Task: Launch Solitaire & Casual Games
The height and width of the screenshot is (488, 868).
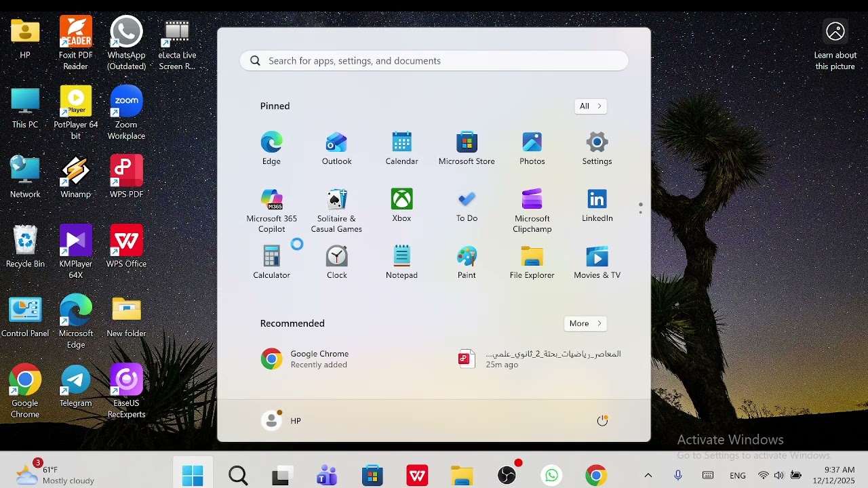Action: pos(336,211)
